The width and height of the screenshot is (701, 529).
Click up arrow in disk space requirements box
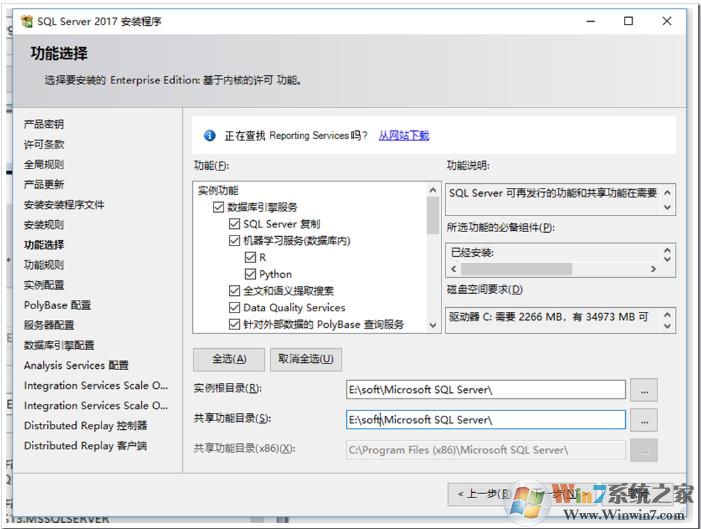pyautogui.click(x=667, y=314)
